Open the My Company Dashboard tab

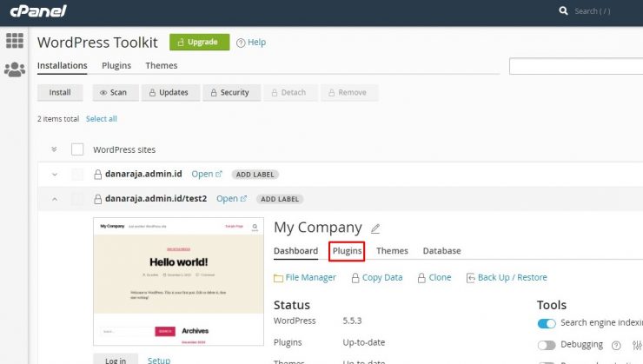pyautogui.click(x=295, y=251)
